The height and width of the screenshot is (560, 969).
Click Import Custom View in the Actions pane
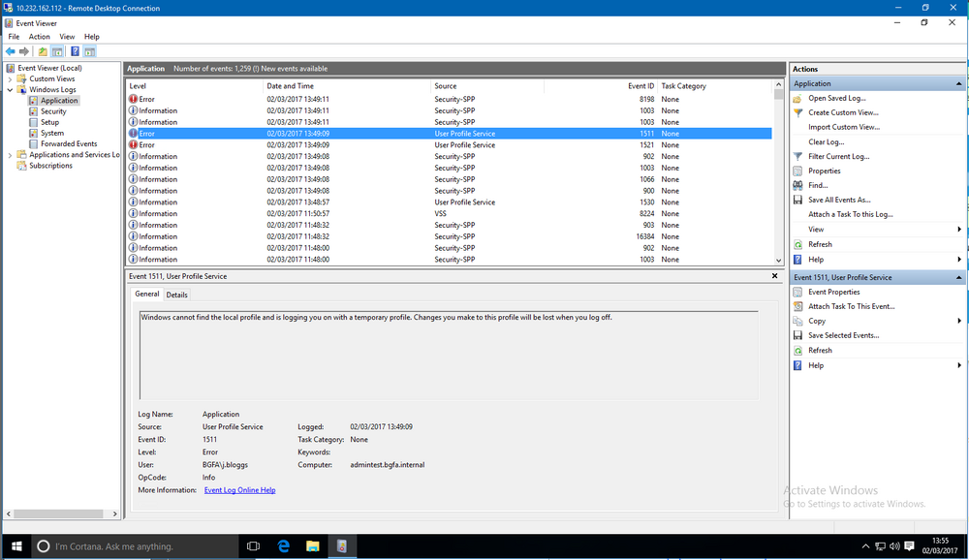point(844,127)
